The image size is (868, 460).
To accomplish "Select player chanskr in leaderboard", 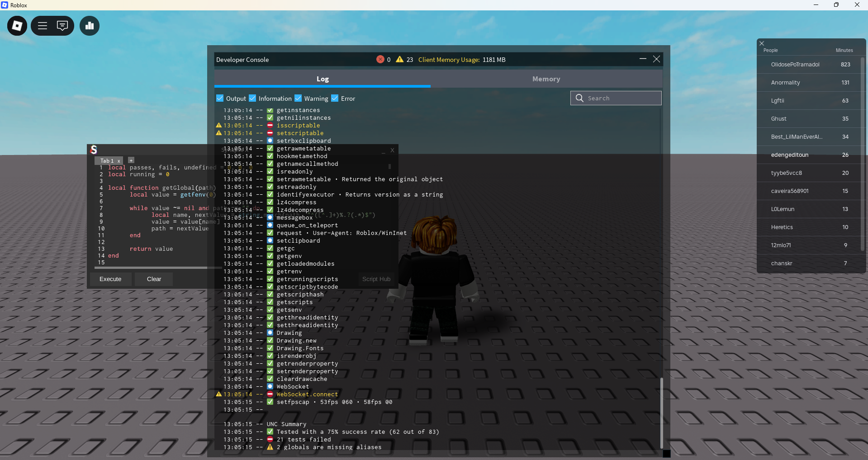I will point(809,263).
